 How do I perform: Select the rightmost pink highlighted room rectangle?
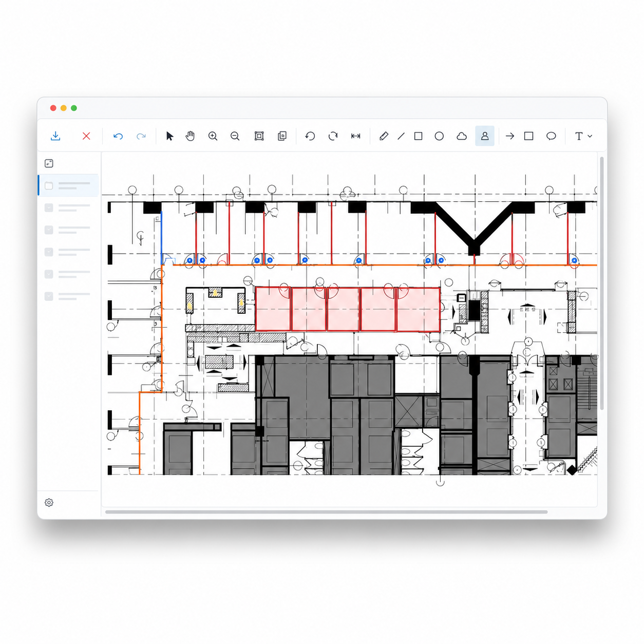pos(418,309)
